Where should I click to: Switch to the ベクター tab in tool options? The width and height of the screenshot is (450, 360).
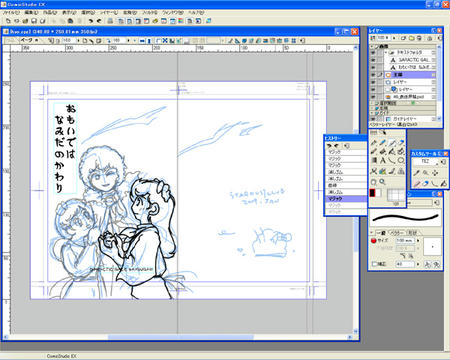[397, 232]
